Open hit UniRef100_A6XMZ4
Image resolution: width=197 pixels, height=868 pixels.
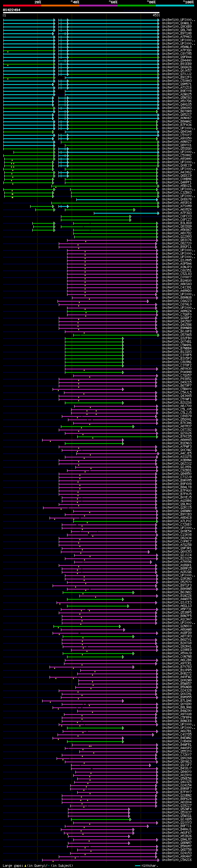(x=177, y=210)
